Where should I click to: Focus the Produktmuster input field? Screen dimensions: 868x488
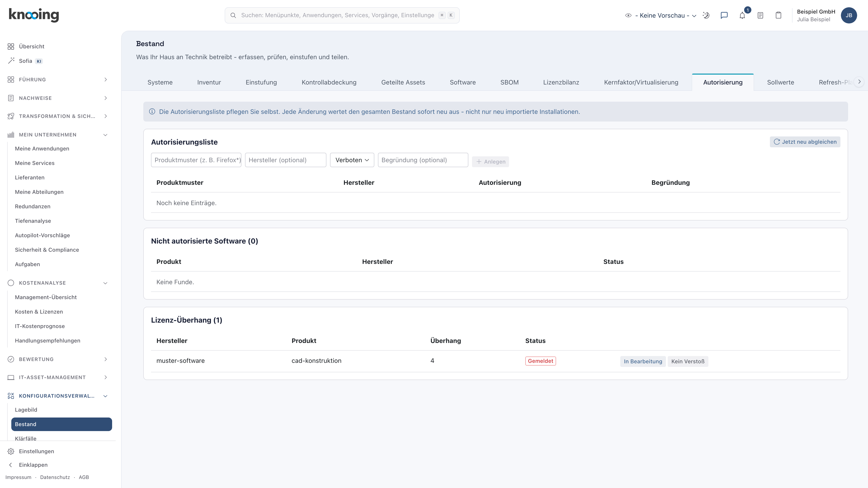pos(196,160)
